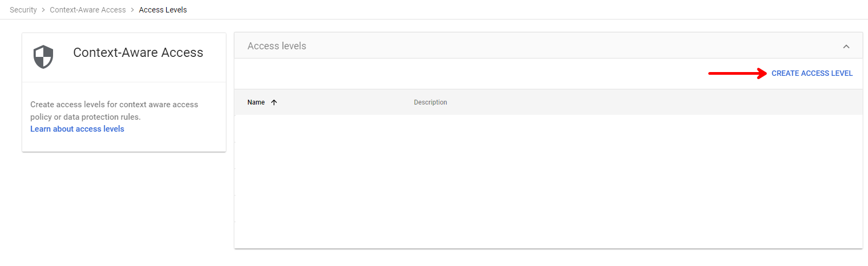Click the Context-Aware Access shield icon
868x266 pixels.
point(43,57)
